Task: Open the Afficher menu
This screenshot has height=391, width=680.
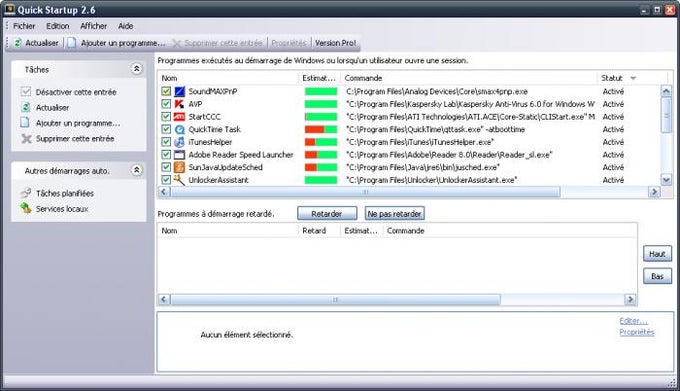Action: [x=93, y=26]
